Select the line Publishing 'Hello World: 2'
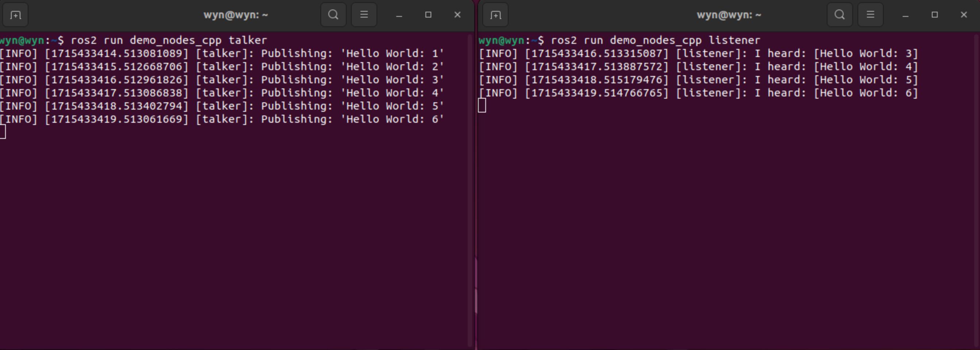 (x=222, y=66)
